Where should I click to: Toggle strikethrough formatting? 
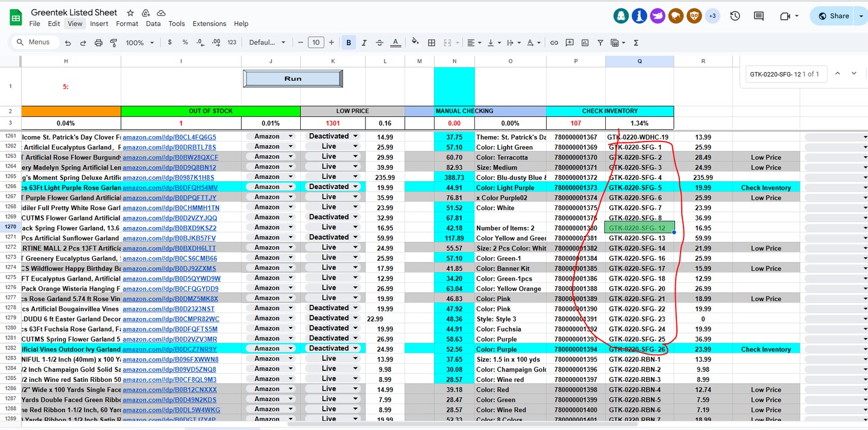pos(379,43)
